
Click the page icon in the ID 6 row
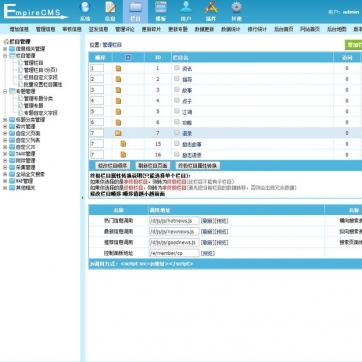118,122
